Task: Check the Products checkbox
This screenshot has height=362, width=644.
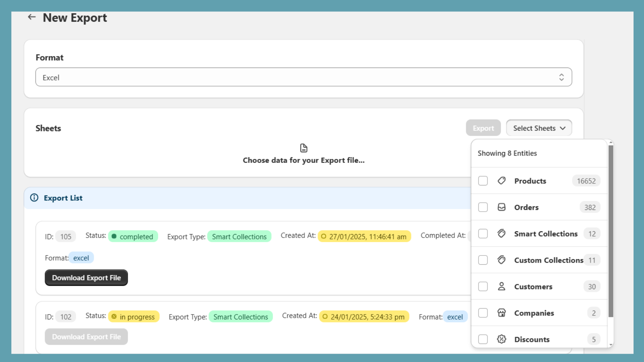Action: tap(483, 181)
